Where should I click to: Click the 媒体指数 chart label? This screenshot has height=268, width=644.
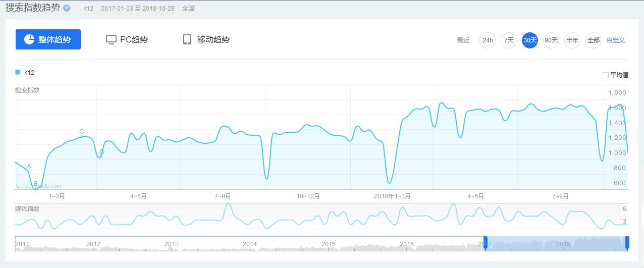[x=27, y=209]
